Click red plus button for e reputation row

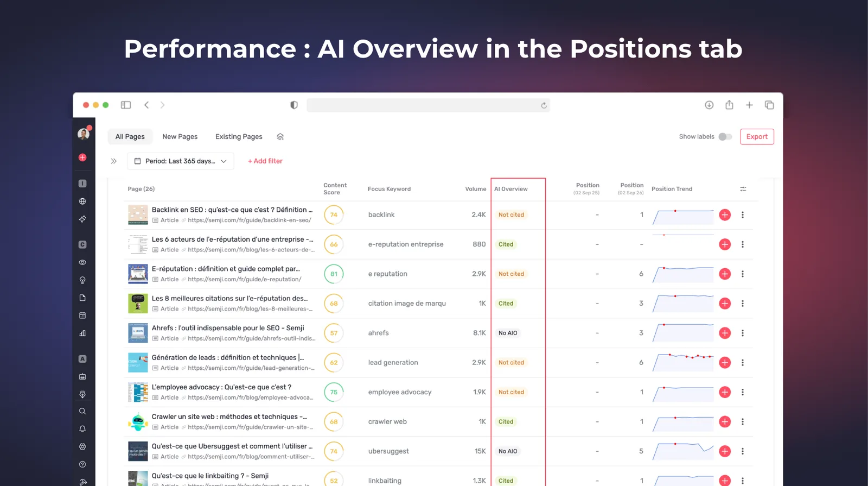725,274
